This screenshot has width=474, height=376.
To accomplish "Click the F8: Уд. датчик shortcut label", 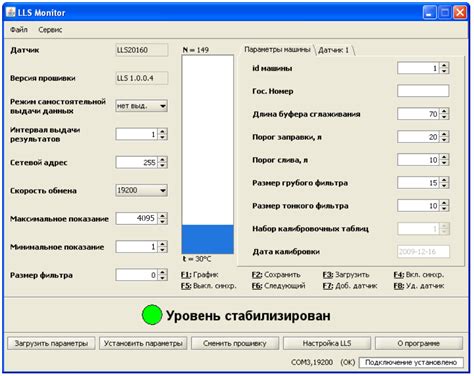I will click(419, 286).
